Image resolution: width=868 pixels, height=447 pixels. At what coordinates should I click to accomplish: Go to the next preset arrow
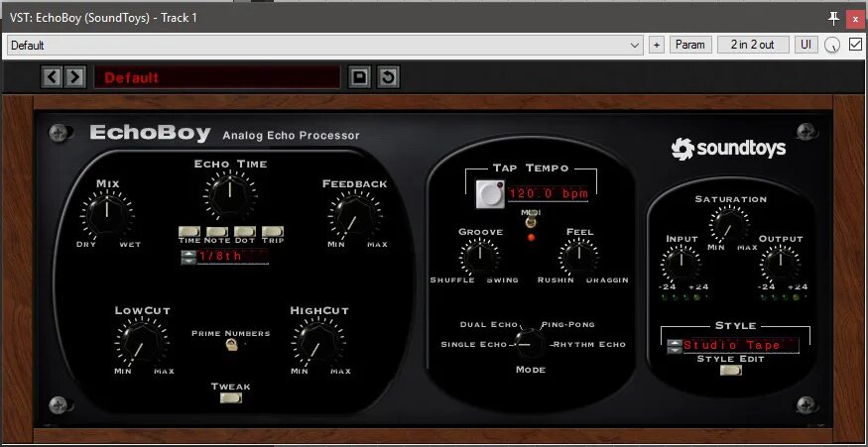coord(74,77)
